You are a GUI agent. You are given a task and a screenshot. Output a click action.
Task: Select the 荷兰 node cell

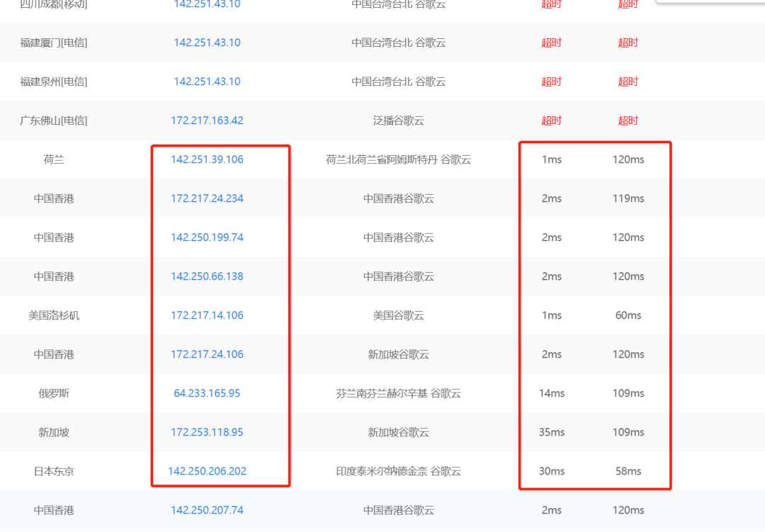(54, 159)
